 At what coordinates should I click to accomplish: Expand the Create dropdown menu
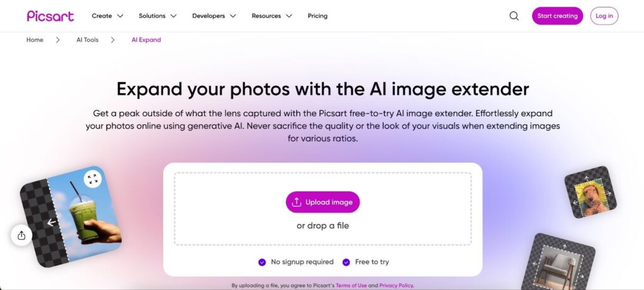[108, 16]
